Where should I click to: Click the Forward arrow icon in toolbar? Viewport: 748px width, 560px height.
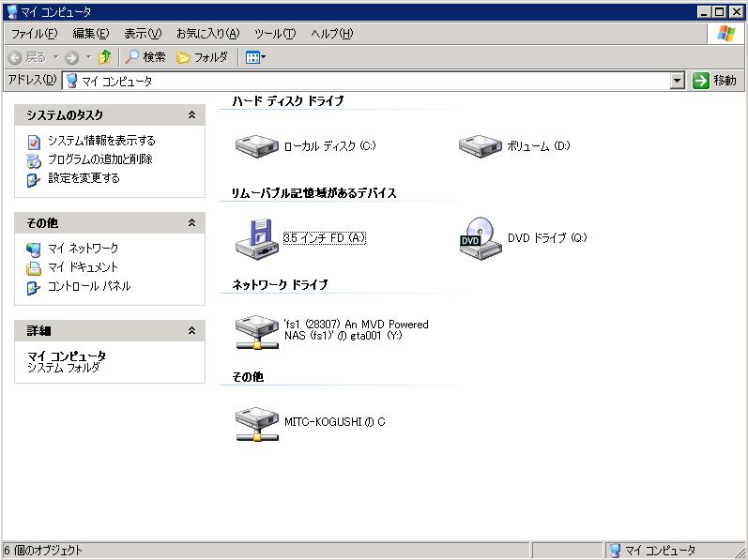point(71,57)
